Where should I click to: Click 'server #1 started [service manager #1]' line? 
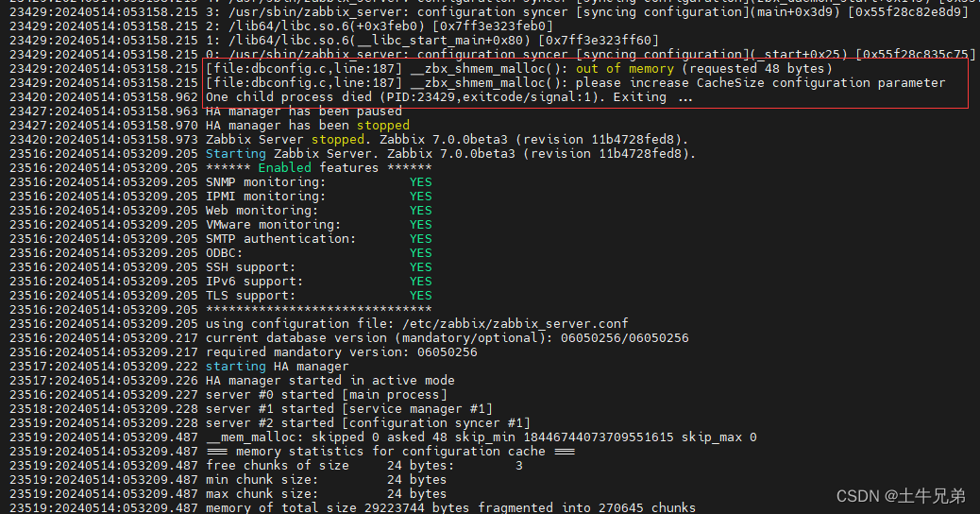tap(348, 409)
